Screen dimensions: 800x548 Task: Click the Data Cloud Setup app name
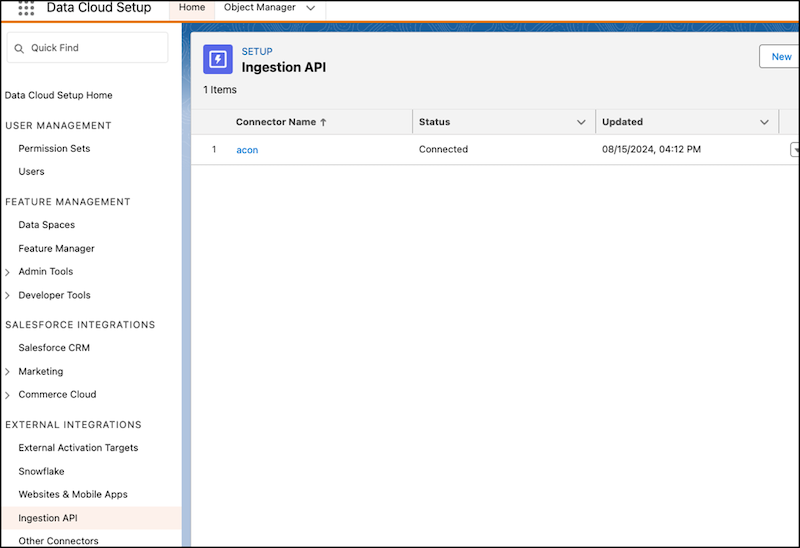tap(99, 8)
